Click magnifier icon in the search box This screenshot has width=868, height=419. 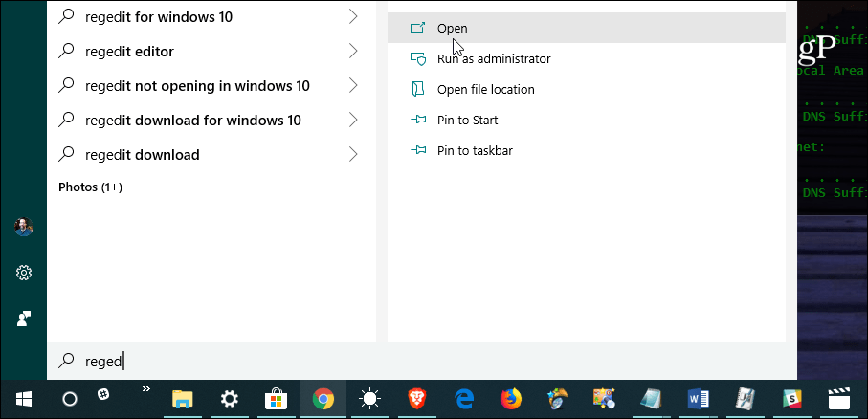tap(66, 361)
